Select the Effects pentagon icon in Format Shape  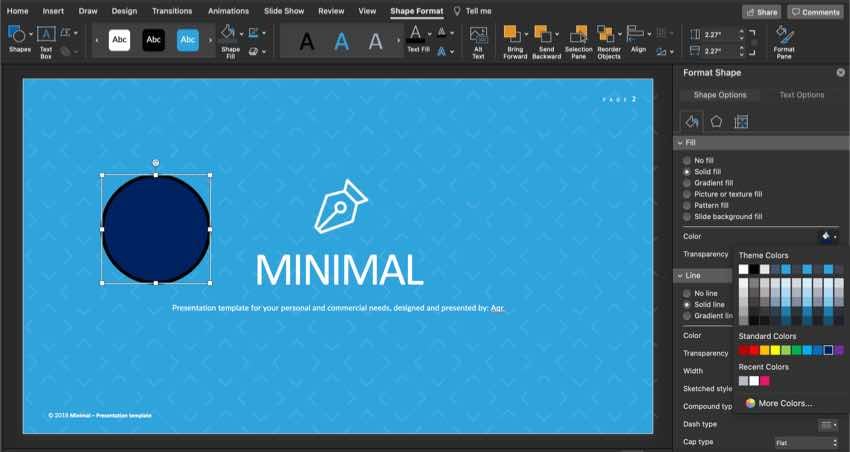[x=716, y=122]
